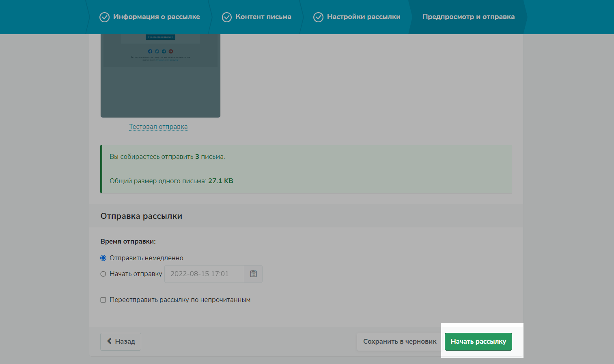
Task: Choose the Начать отправку scheduled radio option
Action: tap(103, 274)
